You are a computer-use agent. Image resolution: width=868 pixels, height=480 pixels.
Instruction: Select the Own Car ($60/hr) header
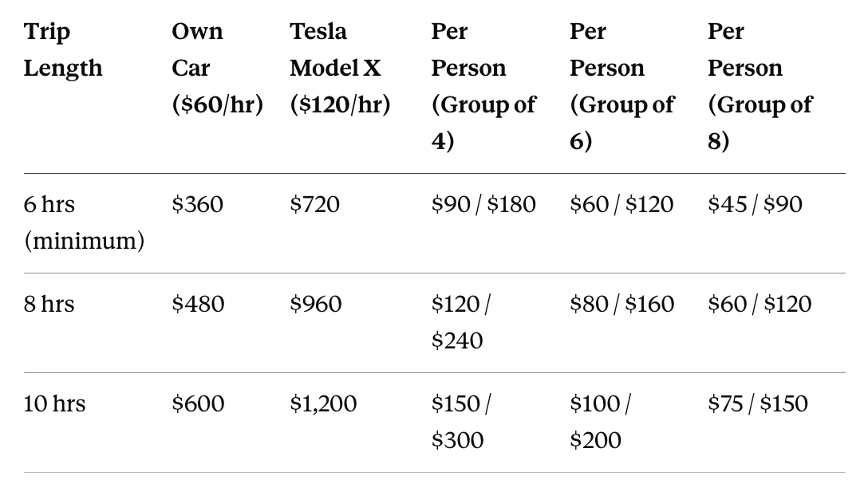click(x=218, y=68)
